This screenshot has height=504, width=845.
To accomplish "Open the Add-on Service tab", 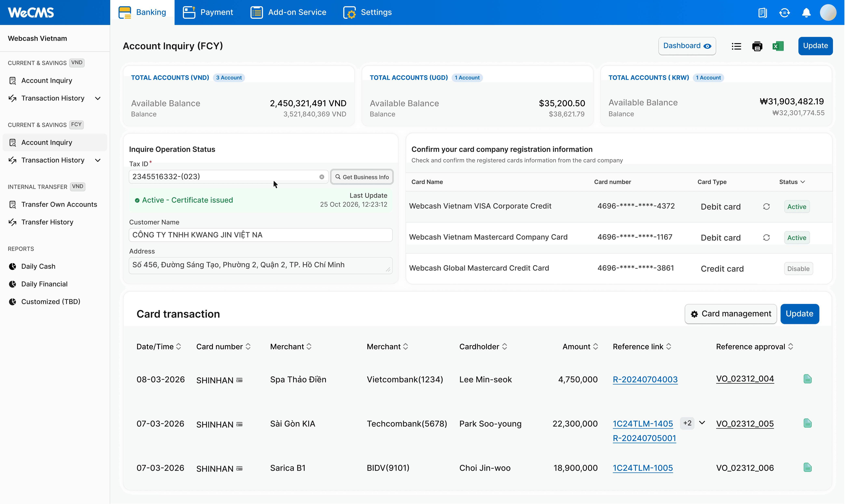I will pos(288,13).
